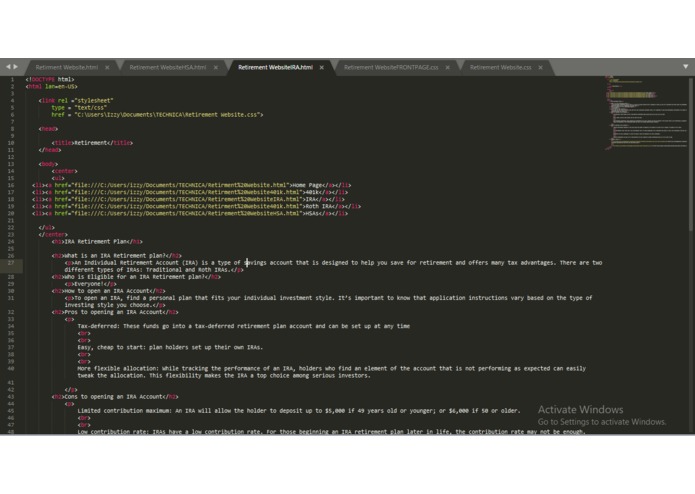
Task: Go to the previous tab with the left arrow
Action: pos(8,67)
